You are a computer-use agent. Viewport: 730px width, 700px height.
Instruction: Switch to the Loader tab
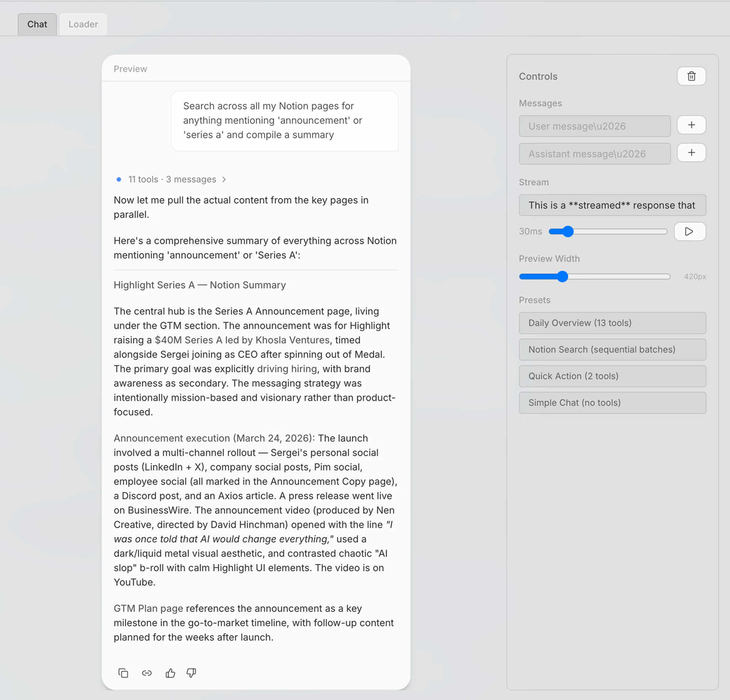[83, 24]
